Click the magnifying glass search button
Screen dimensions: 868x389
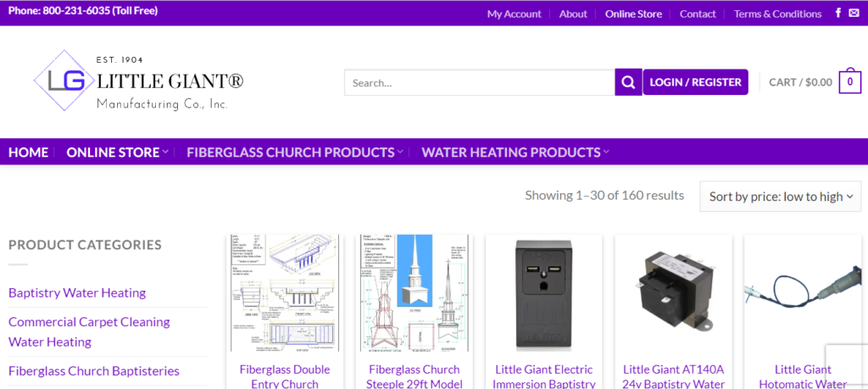pyautogui.click(x=627, y=82)
